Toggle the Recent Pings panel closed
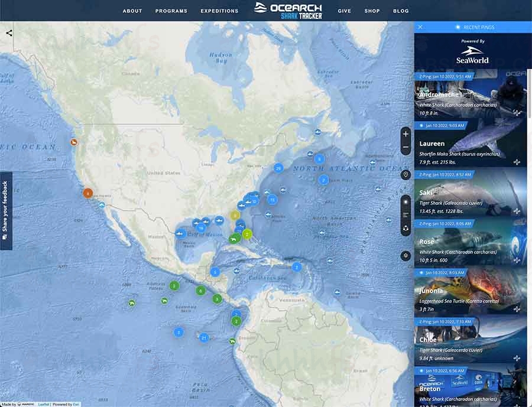This screenshot has height=407, width=532. 420,27
